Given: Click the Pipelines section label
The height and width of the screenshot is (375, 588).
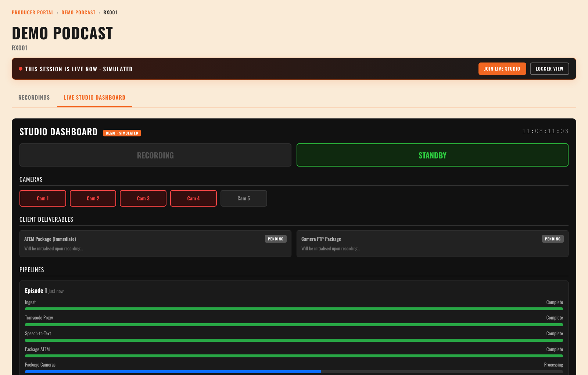Looking at the screenshot, I should pos(32,270).
